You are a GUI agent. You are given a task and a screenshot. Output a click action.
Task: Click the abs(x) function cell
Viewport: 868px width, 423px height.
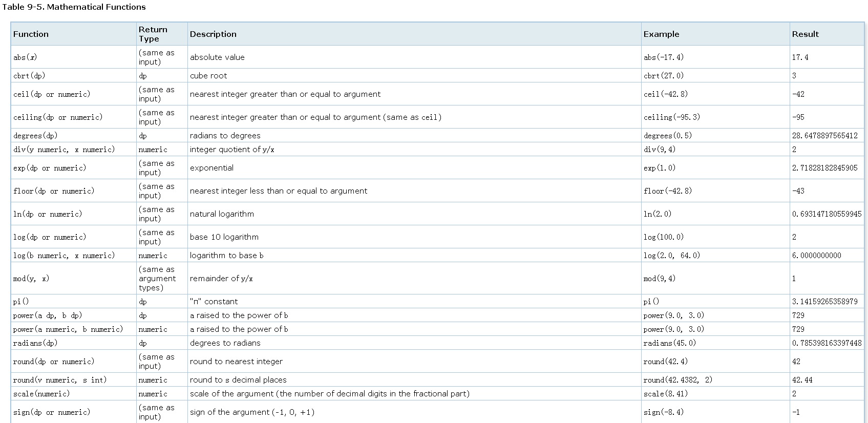click(x=25, y=57)
